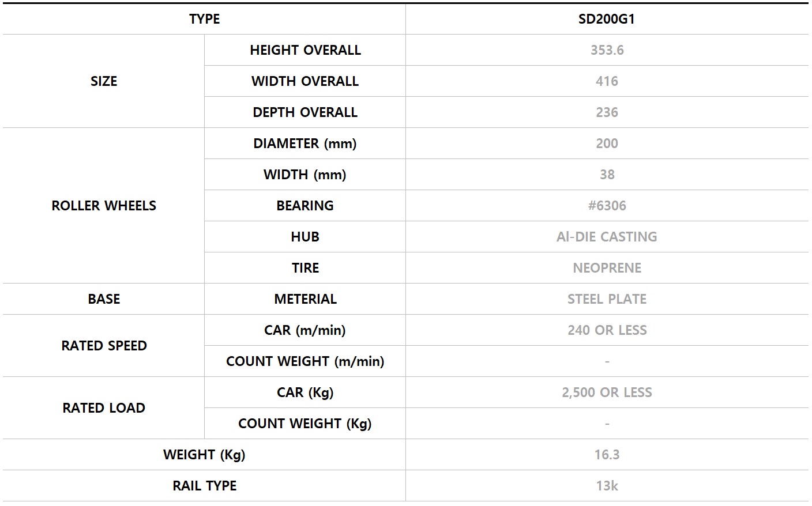Select the NEOPRENE tire value
812x506 pixels.
click(607, 268)
